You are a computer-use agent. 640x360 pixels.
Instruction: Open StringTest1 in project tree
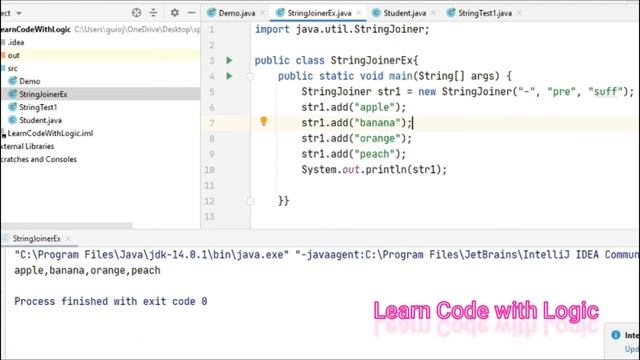click(38, 107)
